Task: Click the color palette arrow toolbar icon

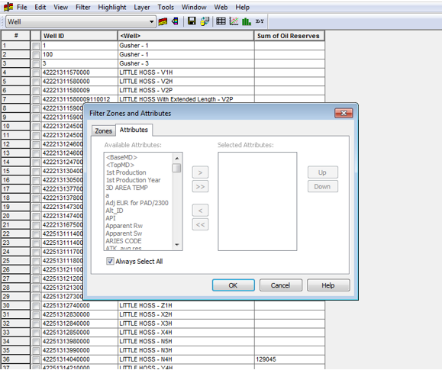Action: (175, 22)
